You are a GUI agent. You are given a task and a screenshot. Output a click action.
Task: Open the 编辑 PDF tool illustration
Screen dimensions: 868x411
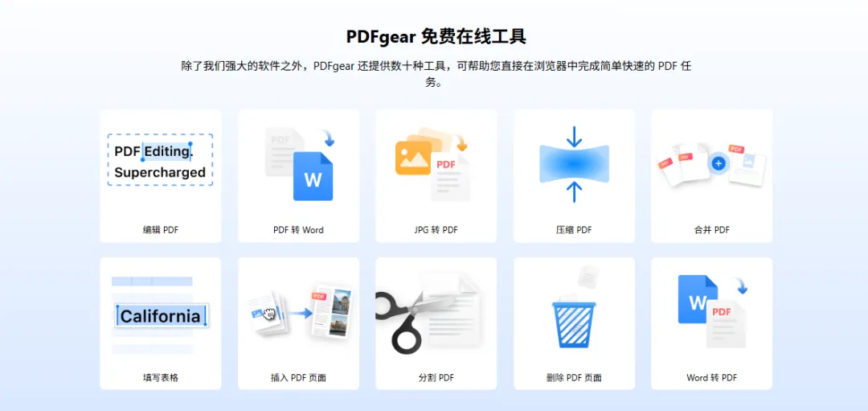coord(160,159)
